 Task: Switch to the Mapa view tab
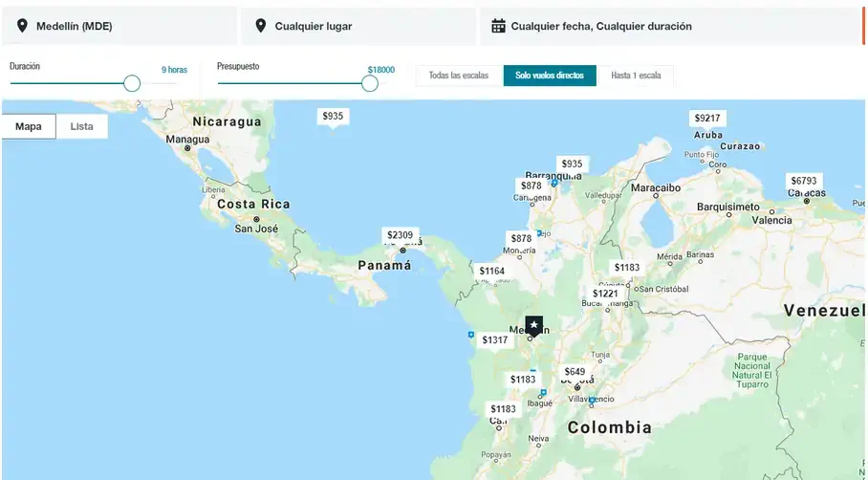coord(29,126)
